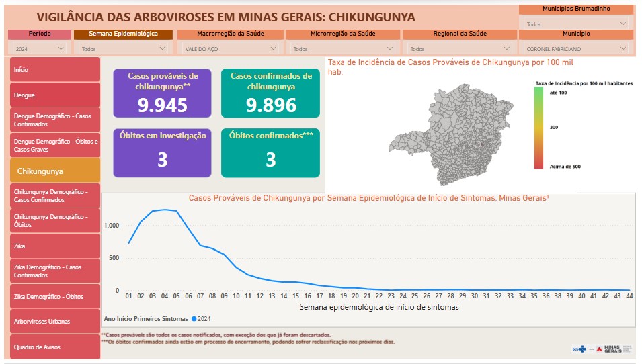Navigate to Arboviroses Urbanas
This screenshot has height=364, width=642.
pos(55,322)
